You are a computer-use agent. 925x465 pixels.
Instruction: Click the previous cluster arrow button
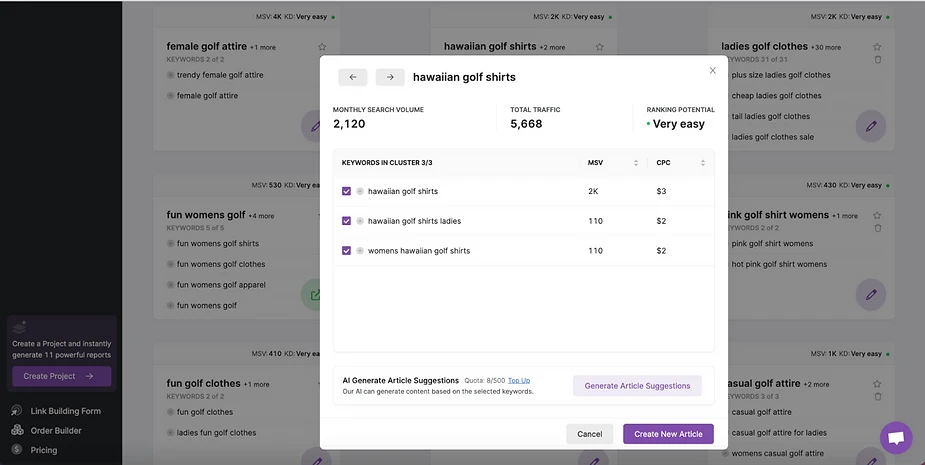(353, 77)
